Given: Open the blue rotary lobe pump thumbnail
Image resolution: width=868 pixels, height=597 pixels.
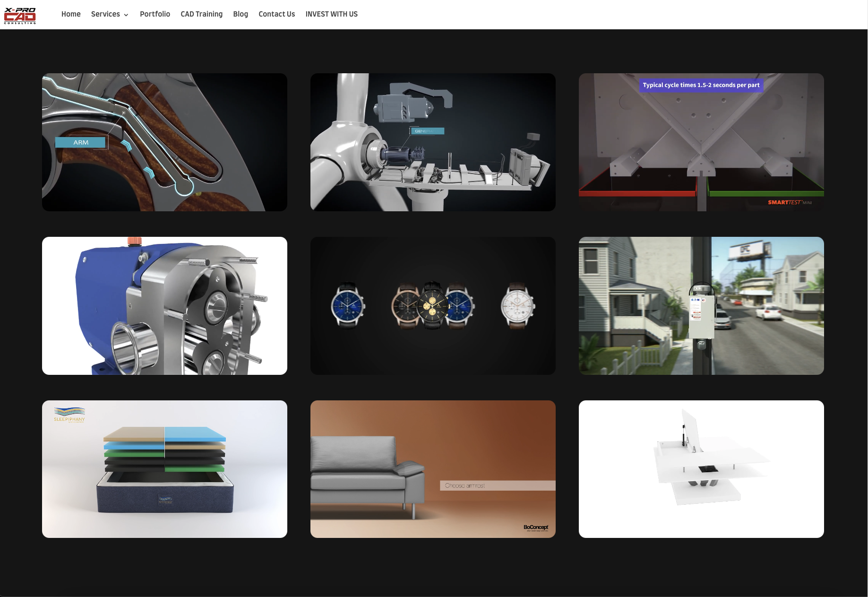Looking at the screenshot, I should tap(164, 305).
